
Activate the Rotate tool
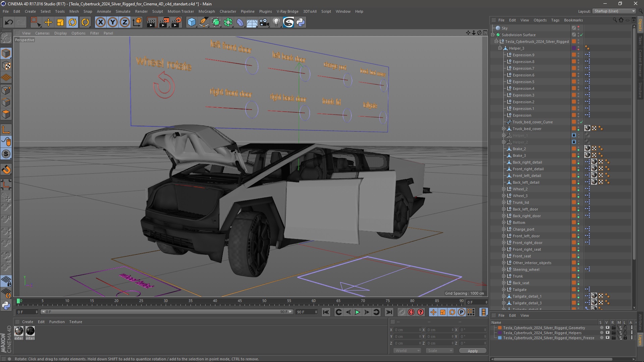click(x=72, y=22)
